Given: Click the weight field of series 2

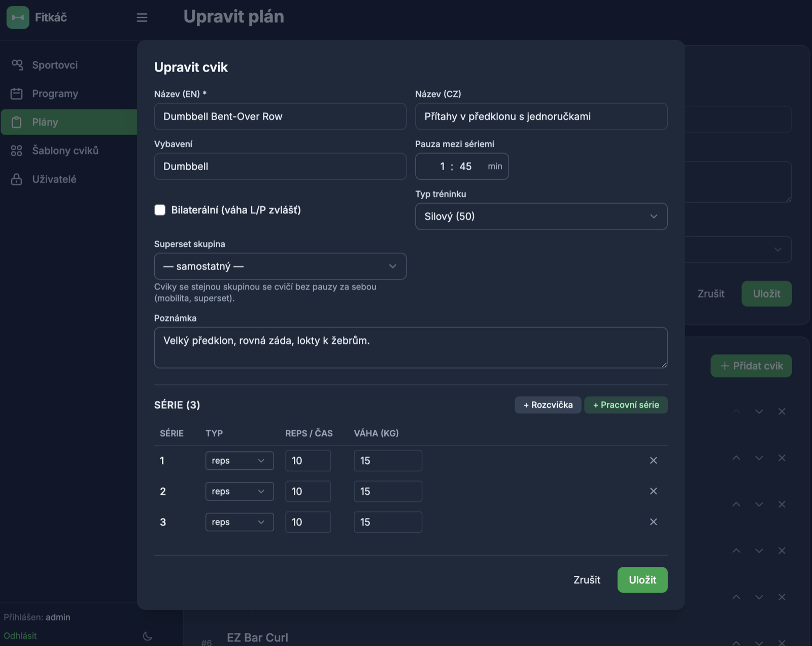Looking at the screenshot, I should click(x=388, y=491).
